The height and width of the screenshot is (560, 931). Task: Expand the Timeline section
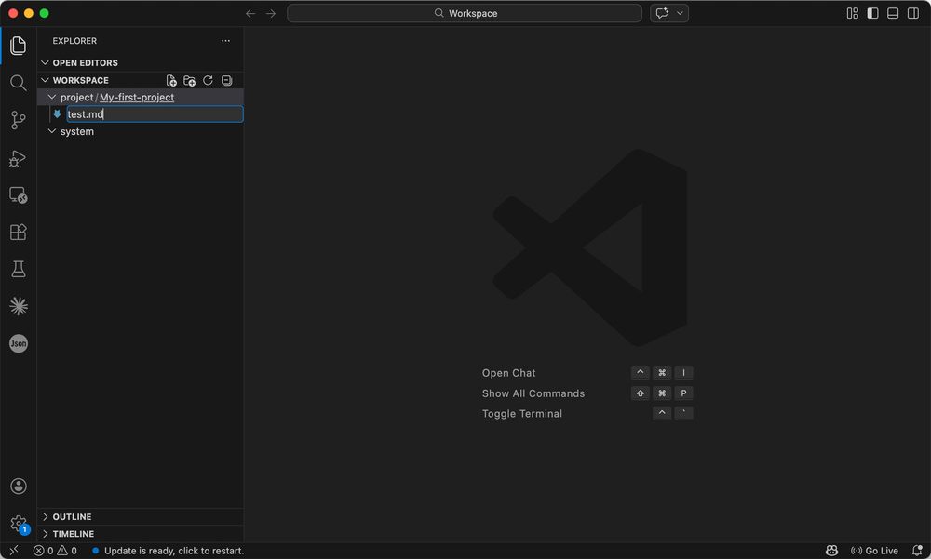click(x=73, y=534)
